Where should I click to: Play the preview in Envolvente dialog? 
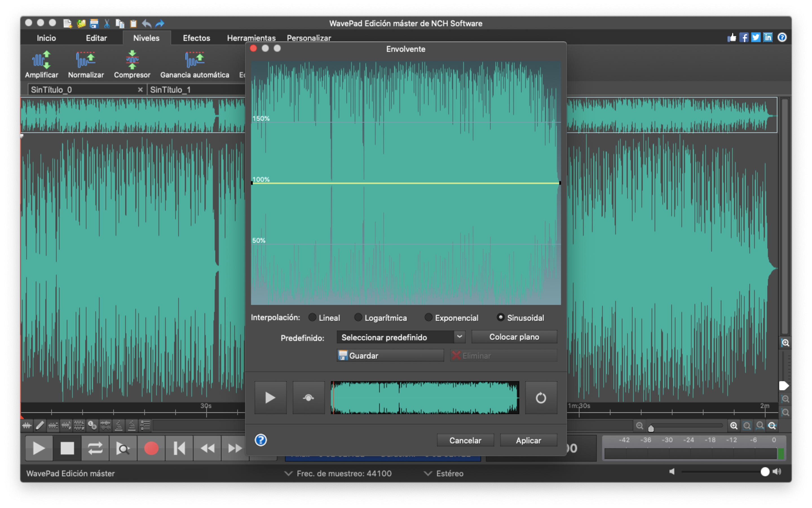click(x=270, y=398)
